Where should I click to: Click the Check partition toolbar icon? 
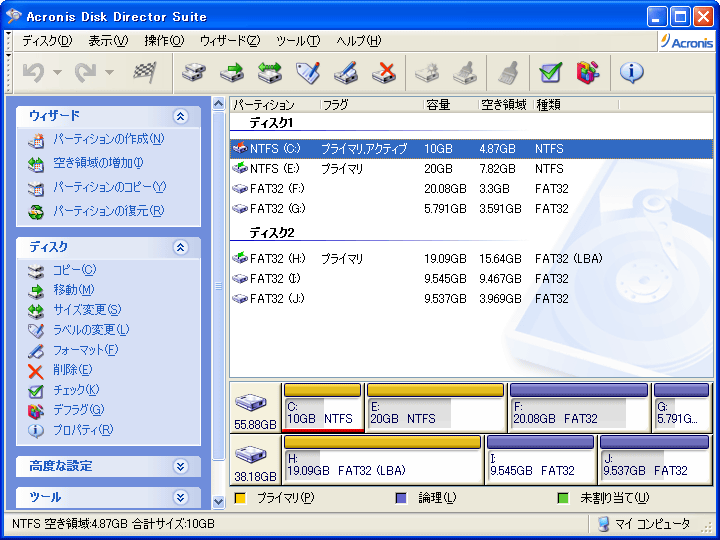click(551, 72)
